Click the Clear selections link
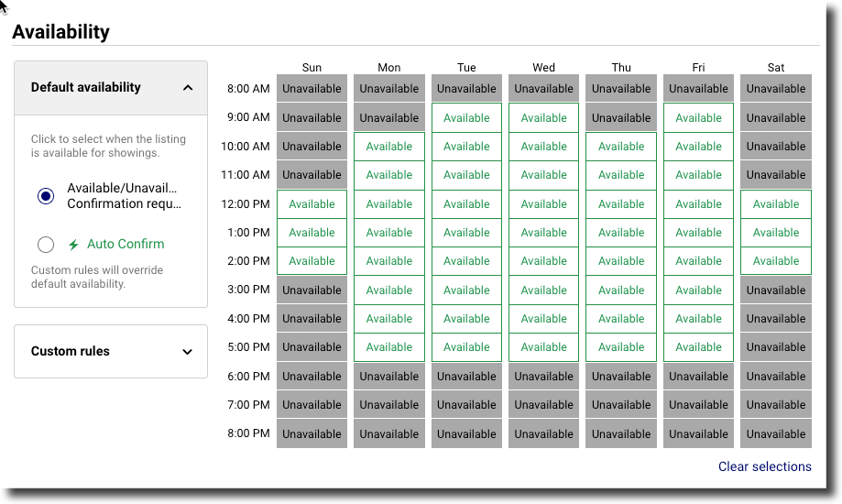This screenshot has height=504, width=842. point(765,466)
